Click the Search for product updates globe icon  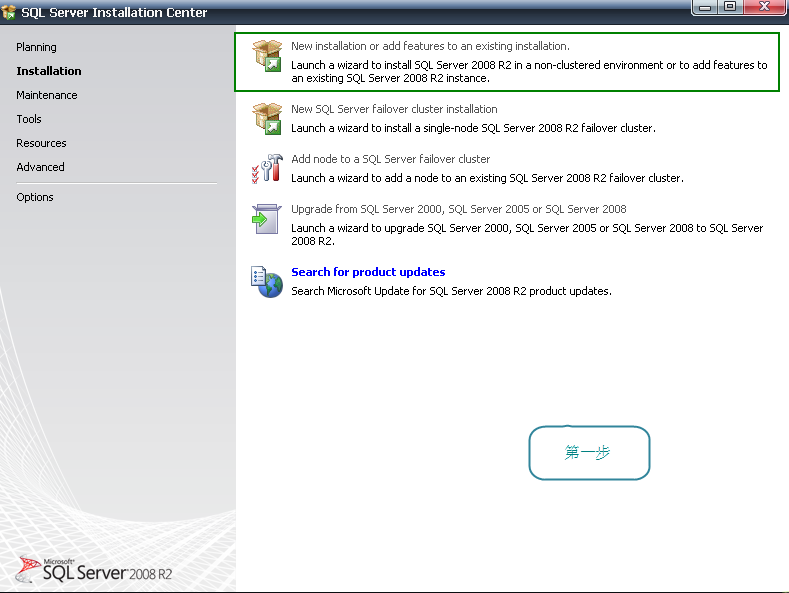[x=267, y=282]
